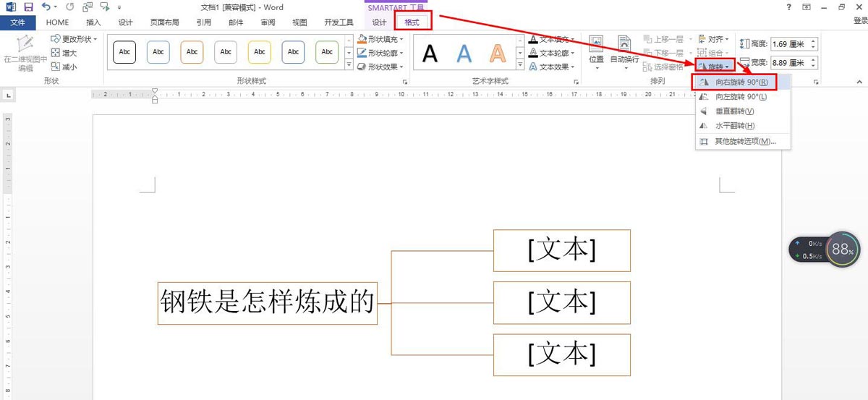Open the 更改形状 change shape dropdown
Screen dimensions: 868x400
tap(75, 39)
